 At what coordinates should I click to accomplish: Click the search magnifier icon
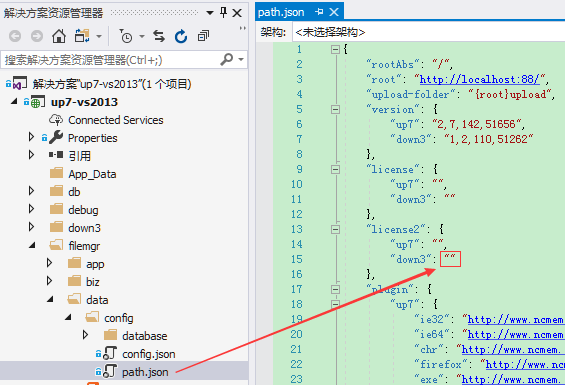pyautogui.click(x=227, y=59)
